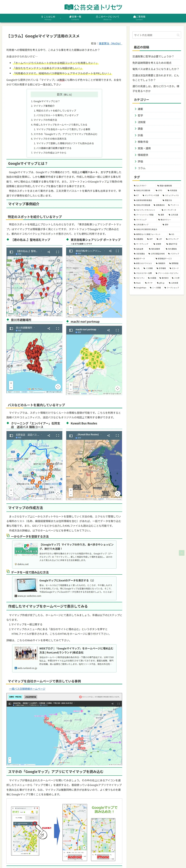Click the search magnifier icon in sidebar
Image resolution: width=186 pixels, height=868 pixels.
click(x=178, y=35)
